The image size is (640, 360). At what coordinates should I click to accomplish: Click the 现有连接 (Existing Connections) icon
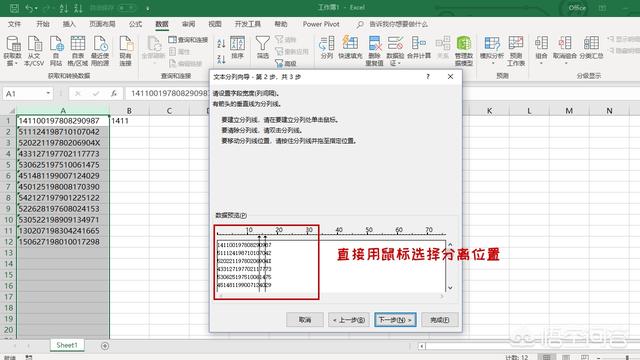point(126,51)
